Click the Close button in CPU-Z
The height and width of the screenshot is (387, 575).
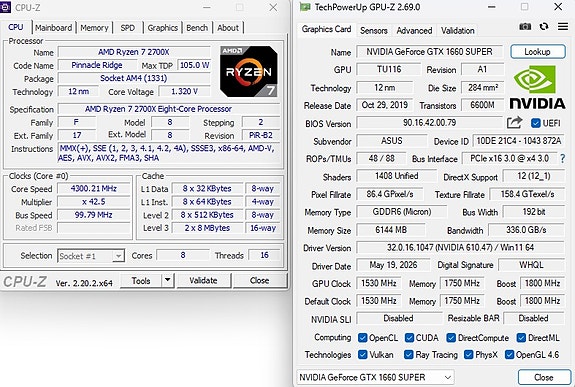click(260, 281)
